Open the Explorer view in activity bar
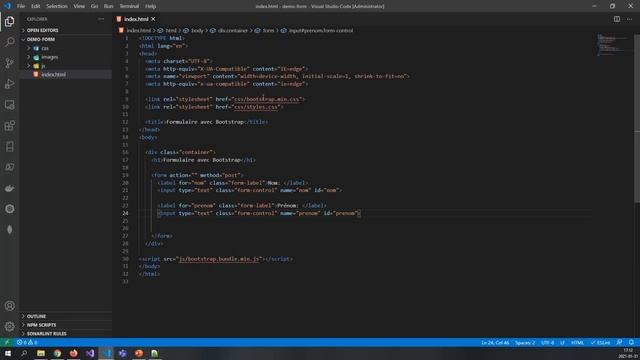This screenshot has height=360, width=640. coord(10,21)
